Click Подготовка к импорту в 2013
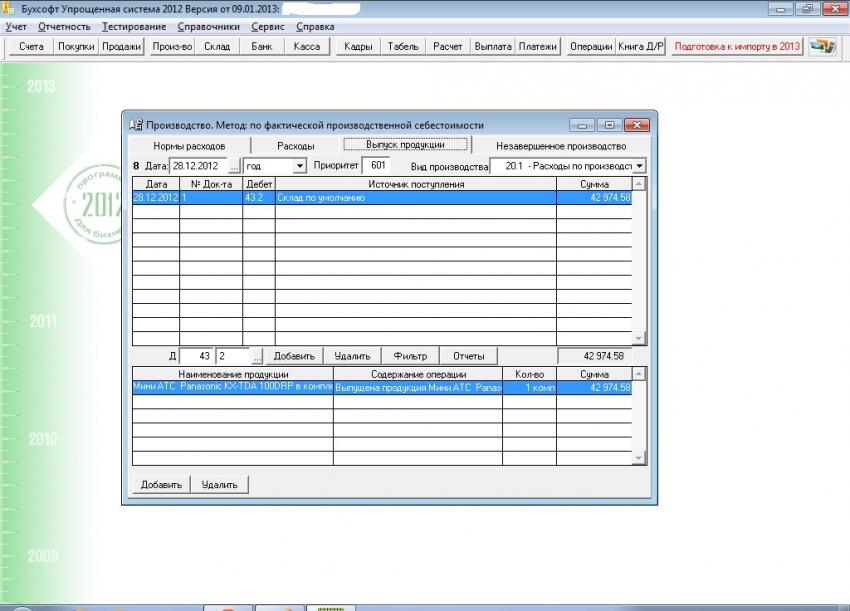Image resolution: width=850 pixels, height=611 pixels. [737, 46]
